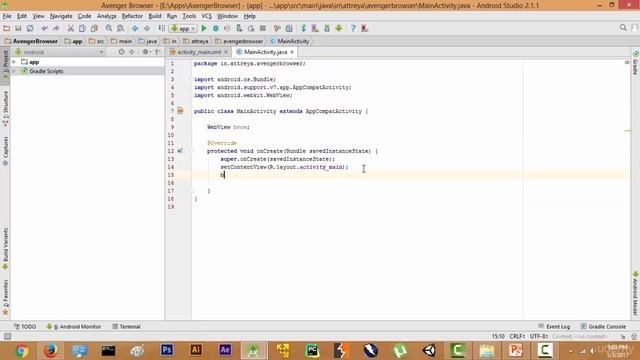This screenshot has height=360, width=640.
Task: Click the navigate Back arrow icon
Action: (x=135, y=28)
